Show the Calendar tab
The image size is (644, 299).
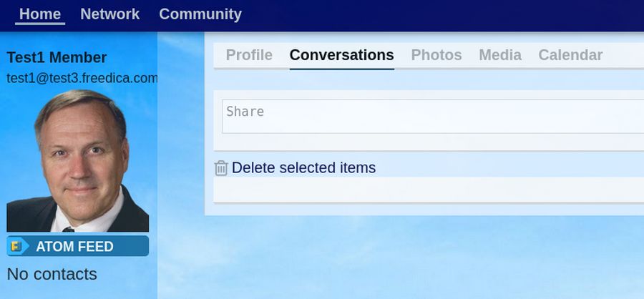[570, 55]
